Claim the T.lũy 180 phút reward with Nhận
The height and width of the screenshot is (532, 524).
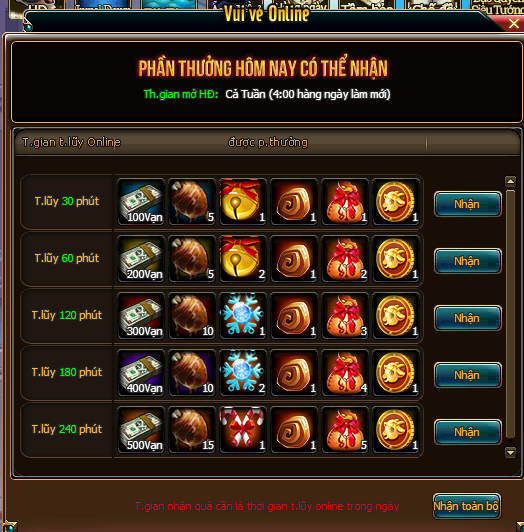(x=468, y=375)
